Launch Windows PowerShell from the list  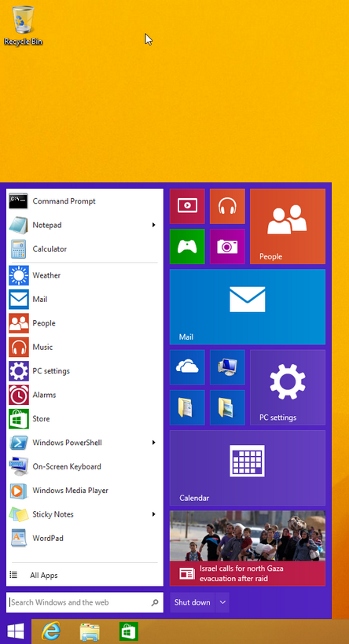(85, 443)
